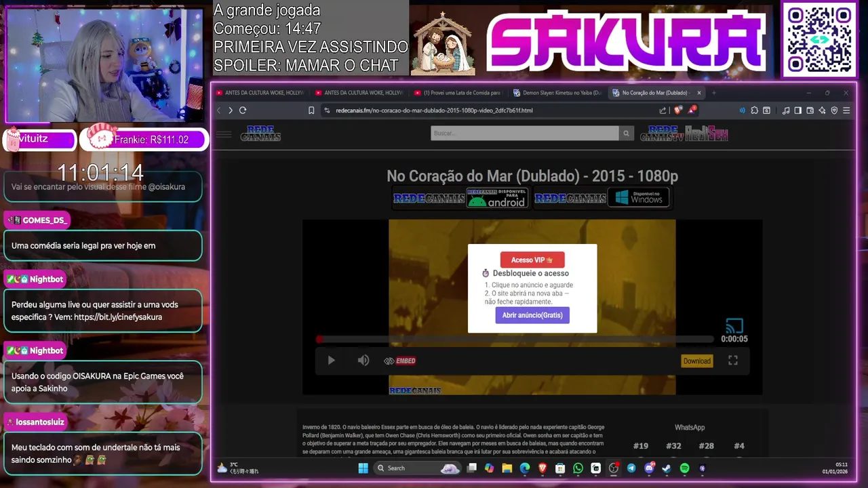Toggle the browser sidebar panel
Image resolution: width=868 pixels, height=488 pixels.
pos(798,110)
